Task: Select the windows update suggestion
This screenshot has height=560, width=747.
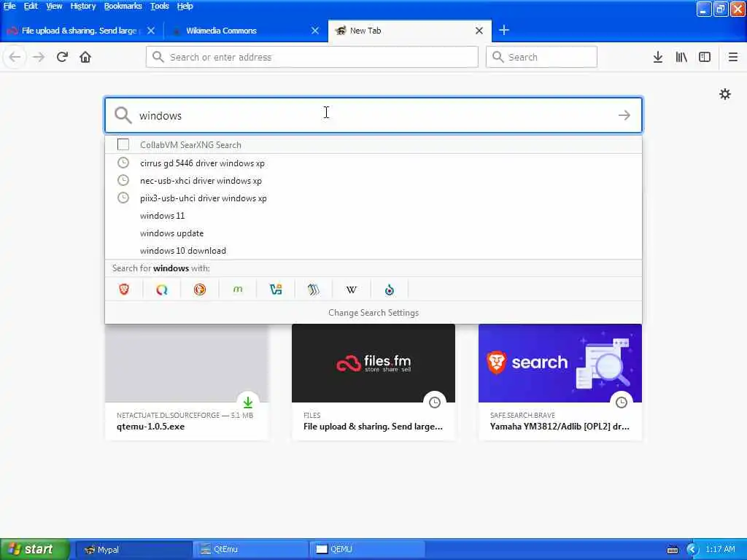Action: click(x=373, y=233)
